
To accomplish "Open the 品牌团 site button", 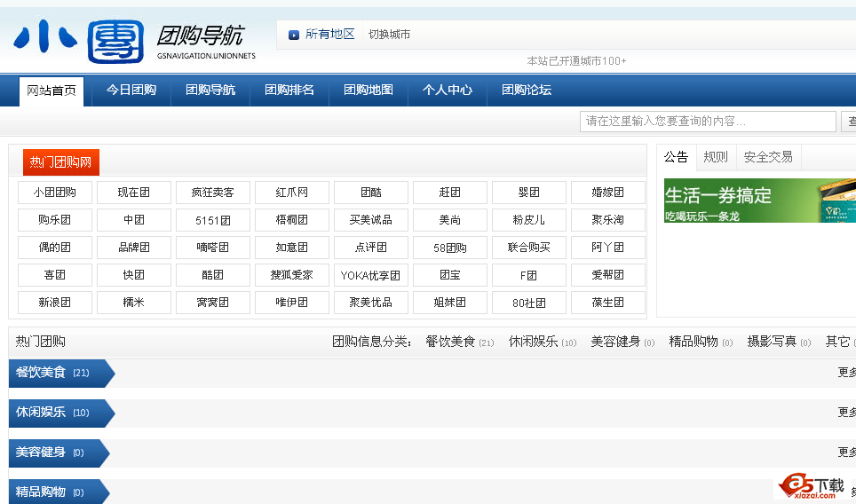I will coord(134,248).
